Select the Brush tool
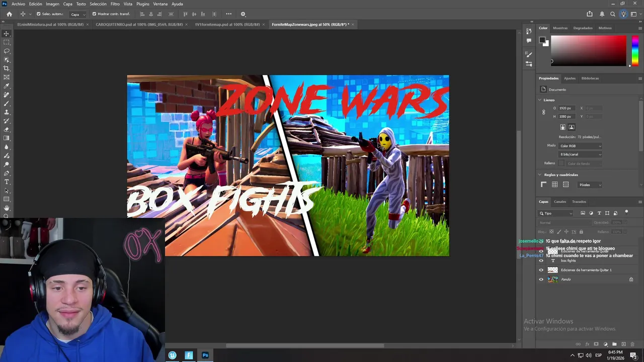The width and height of the screenshot is (644, 362). click(7, 103)
